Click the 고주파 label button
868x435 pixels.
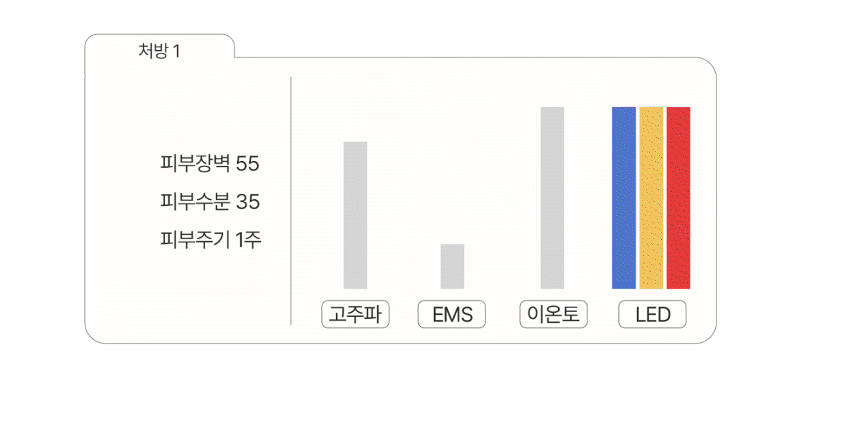pyautogui.click(x=355, y=315)
